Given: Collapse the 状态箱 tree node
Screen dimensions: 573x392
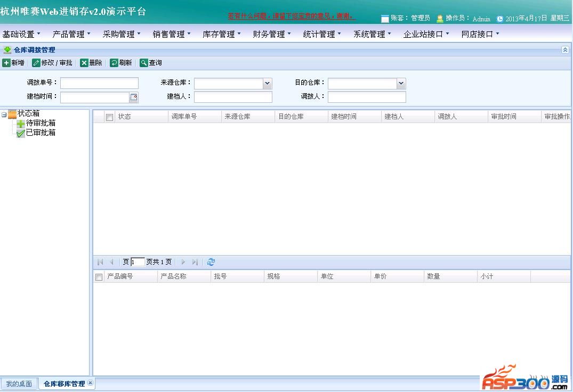Looking at the screenshot, I should coord(4,114).
